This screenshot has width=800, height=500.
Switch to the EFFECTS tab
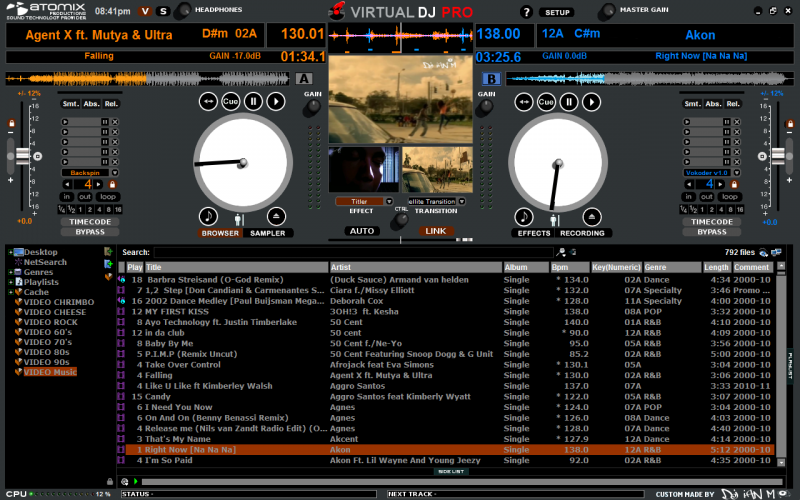click(534, 233)
